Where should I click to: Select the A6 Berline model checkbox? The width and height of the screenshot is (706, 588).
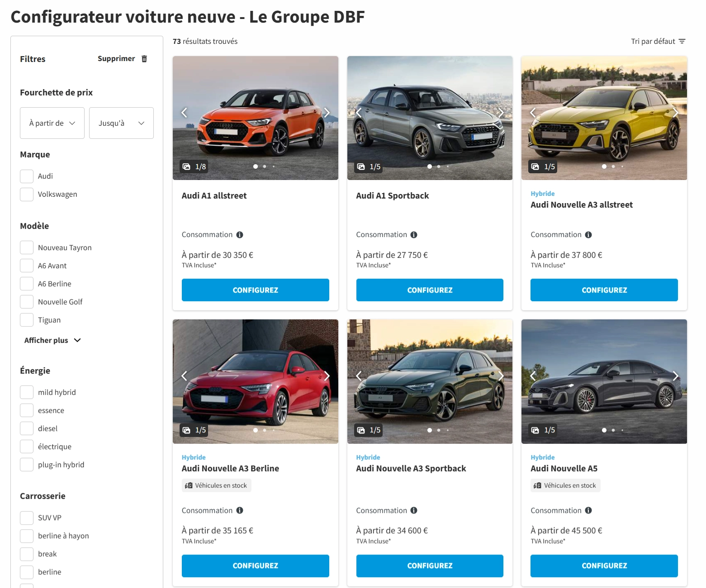pos(27,284)
